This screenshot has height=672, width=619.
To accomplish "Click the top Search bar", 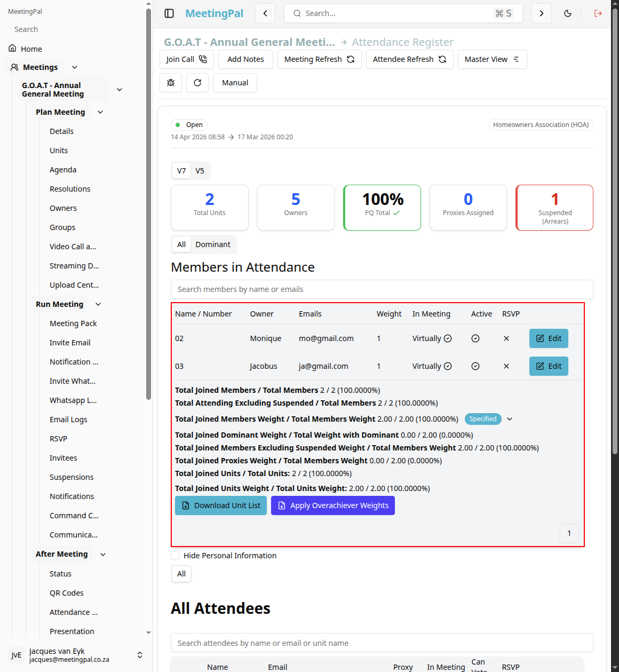I will point(403,13).
